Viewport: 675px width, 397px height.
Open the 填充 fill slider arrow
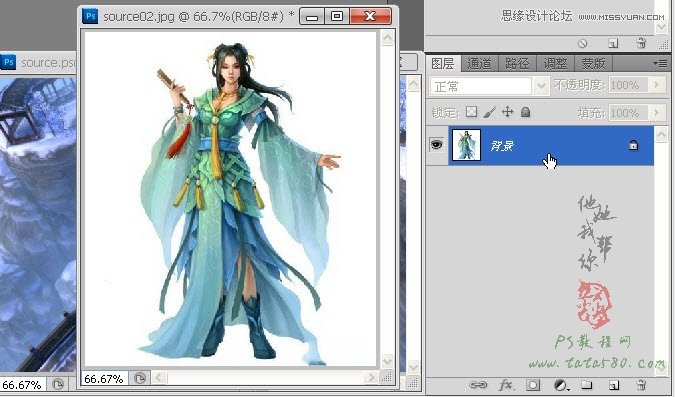point(656,113)
